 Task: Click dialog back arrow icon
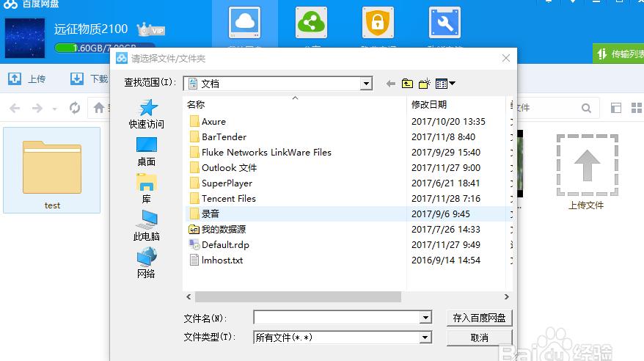390,84
